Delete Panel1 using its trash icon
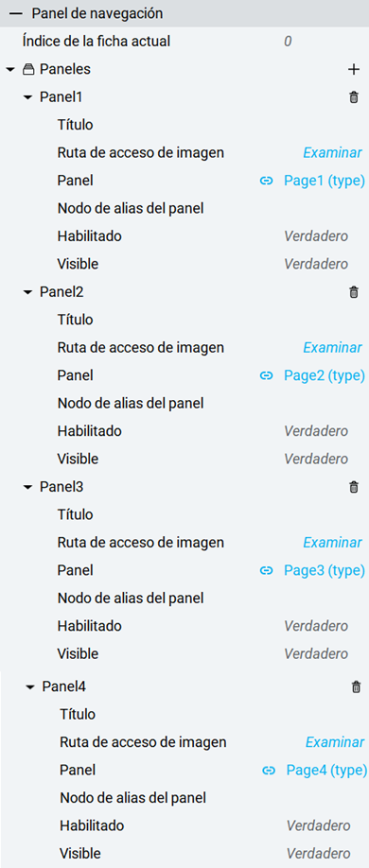369x868 pixels. 354,97
